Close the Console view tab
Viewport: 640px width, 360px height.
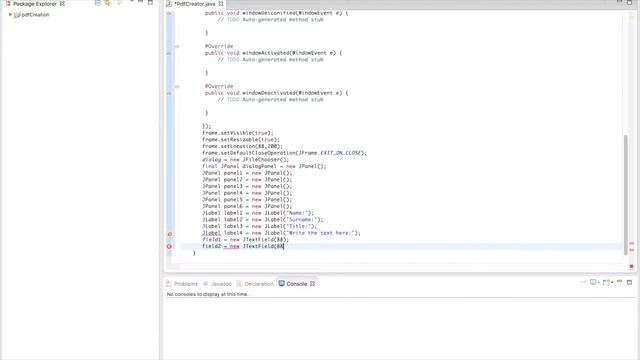pyautogui.click(x=312, y=284)
